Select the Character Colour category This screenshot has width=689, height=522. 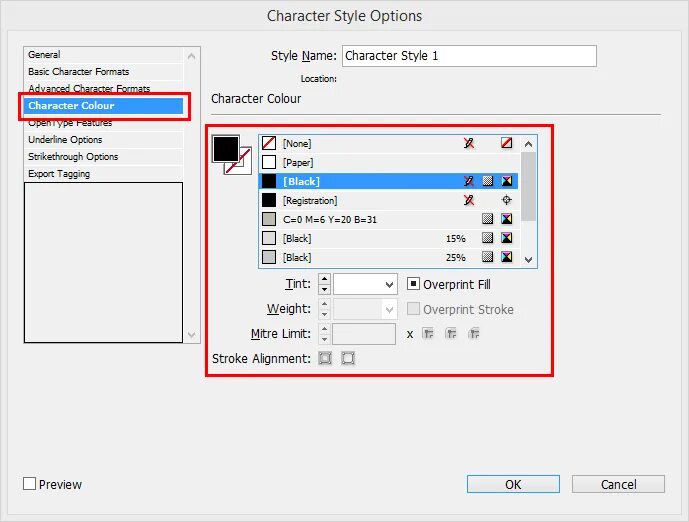(x=104, y=105)
